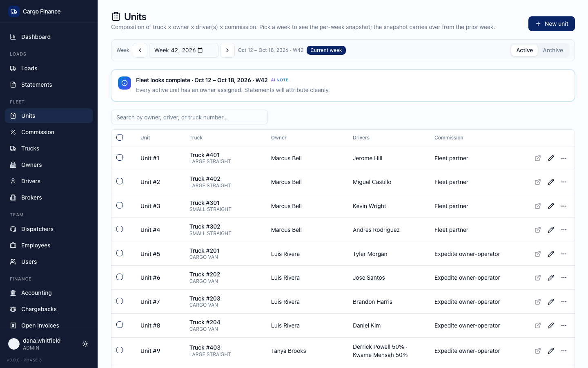Open Unit #5 via the external link icon
The height and width of the screenshot is (368, 588).
point(538,254)
